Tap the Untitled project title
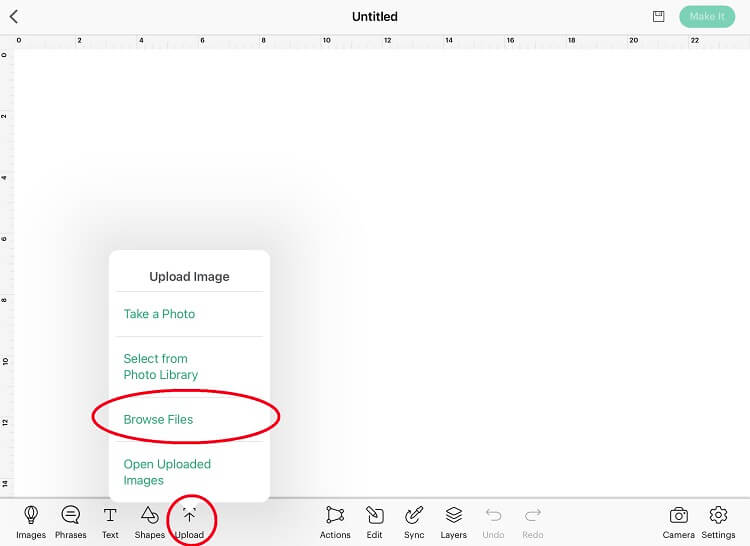 (x=375, y=17)
